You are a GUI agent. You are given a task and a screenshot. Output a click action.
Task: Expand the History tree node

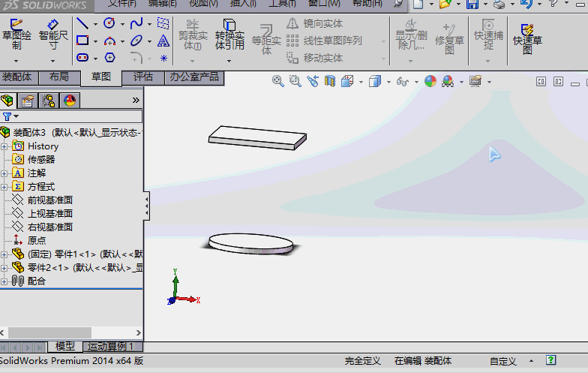4,146
